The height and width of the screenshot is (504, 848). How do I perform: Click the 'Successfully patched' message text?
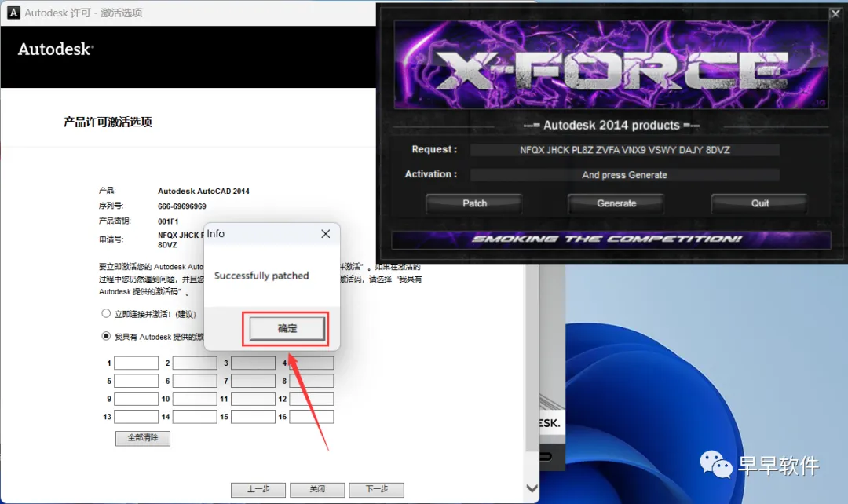click(261, 276)
